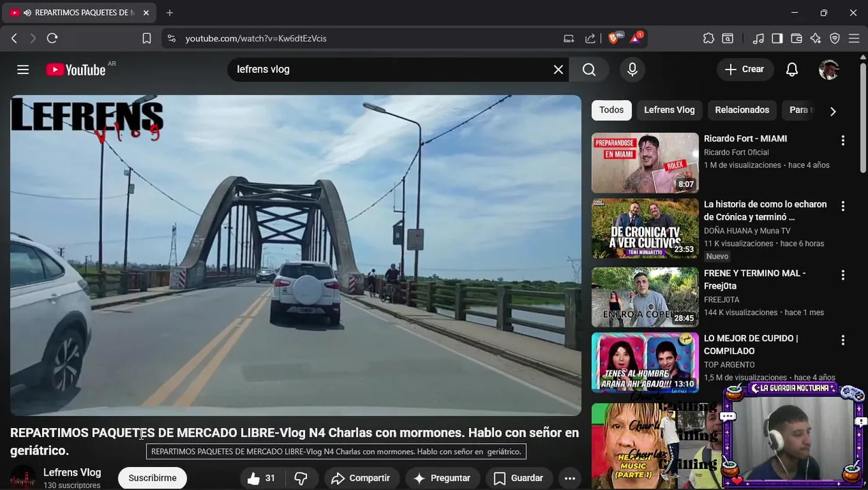Screen dimensions: 868x490
Task: Like the video with thumbs up
Action: click(261, 478)
